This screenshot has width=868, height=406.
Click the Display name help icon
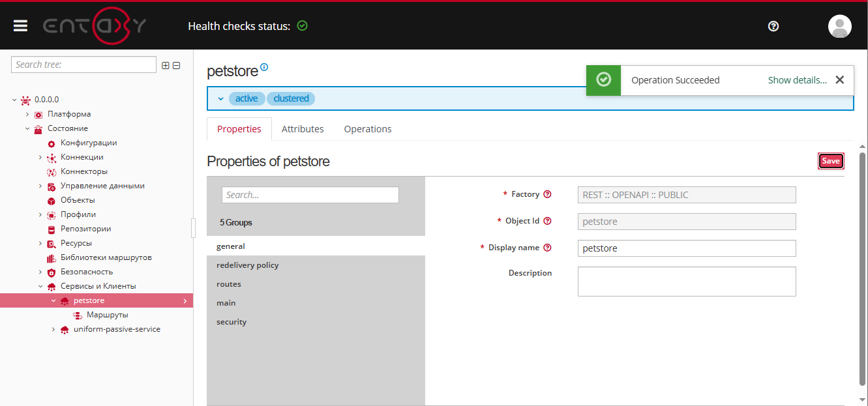548,248
